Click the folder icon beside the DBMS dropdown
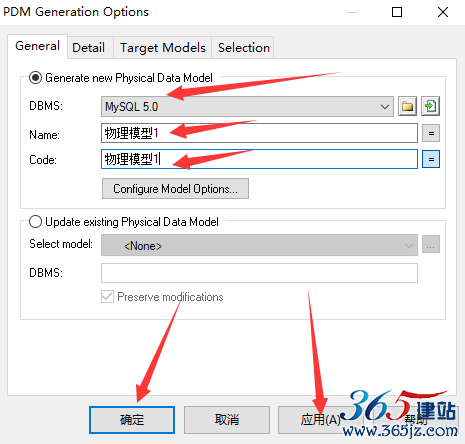This screenshot has width=465, height=444. 407,106
